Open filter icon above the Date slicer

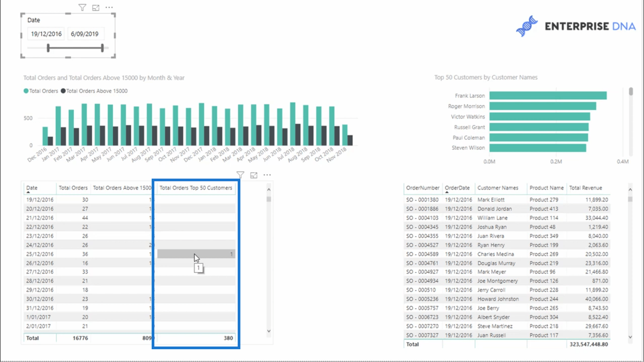[x=82, y=7]
